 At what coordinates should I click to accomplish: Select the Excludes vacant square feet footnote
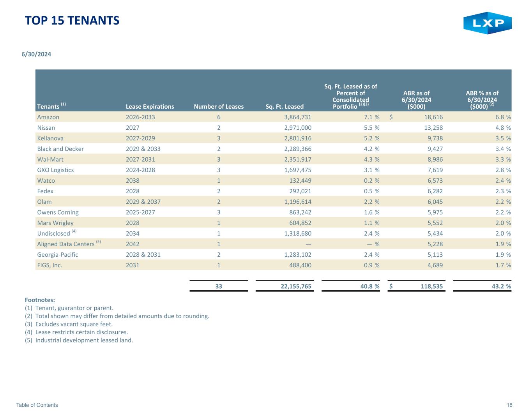[x=74, y=324]
